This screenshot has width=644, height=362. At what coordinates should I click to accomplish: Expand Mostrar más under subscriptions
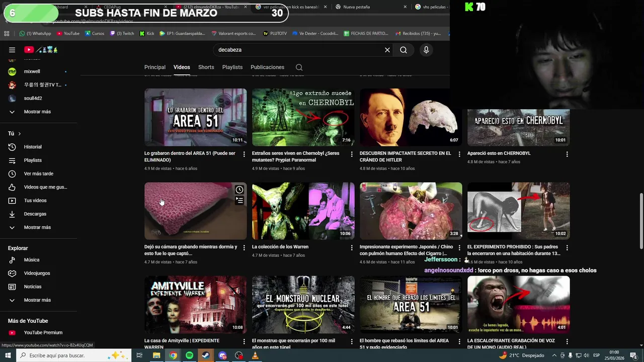(x=38, y=112)
